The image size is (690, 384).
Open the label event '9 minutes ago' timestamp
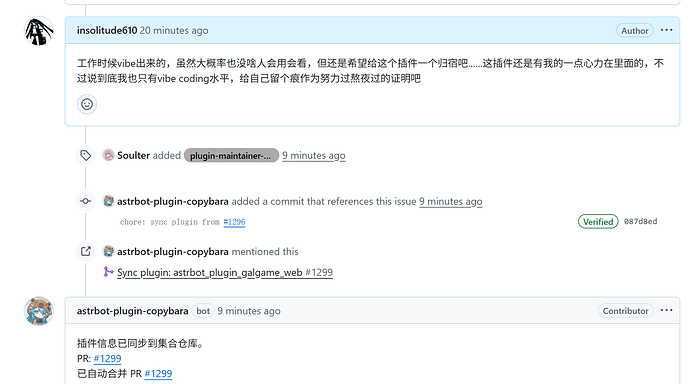(314, 155)
